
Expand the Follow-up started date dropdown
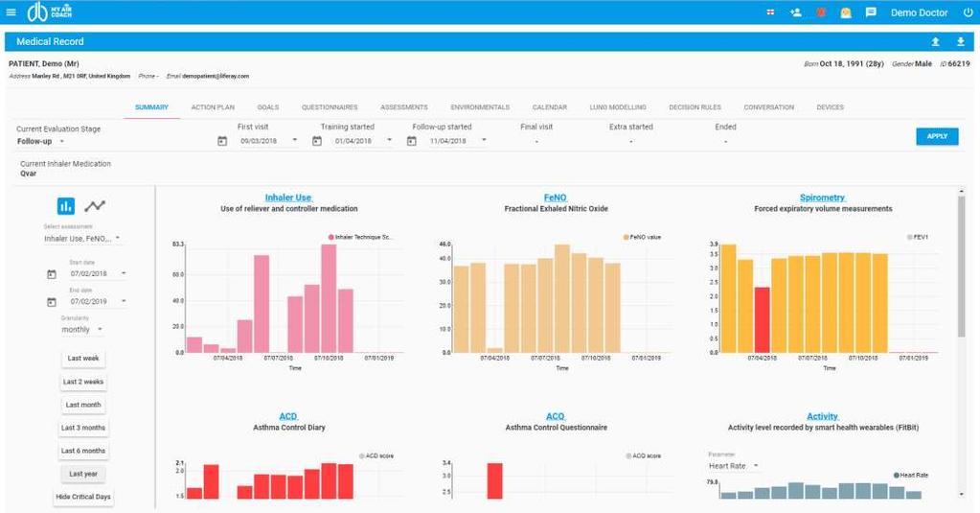tap(458, 141)
